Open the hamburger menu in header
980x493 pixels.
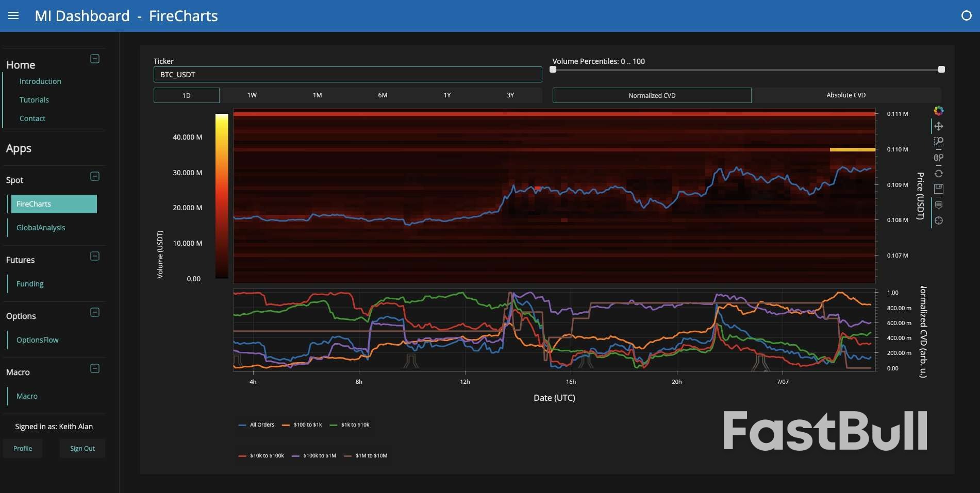[13, 16]
